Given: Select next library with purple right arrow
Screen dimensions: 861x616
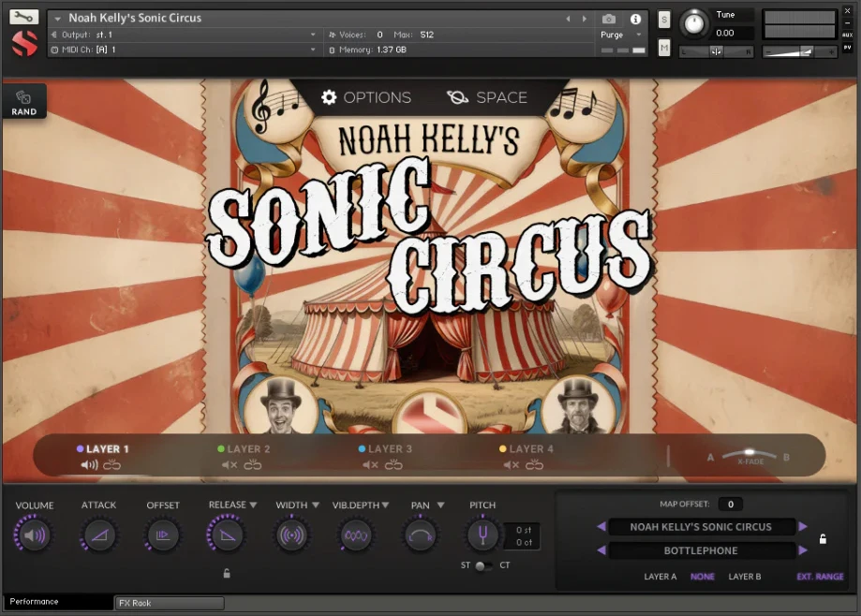Looking at the screenshot, I should click(803, 526).
